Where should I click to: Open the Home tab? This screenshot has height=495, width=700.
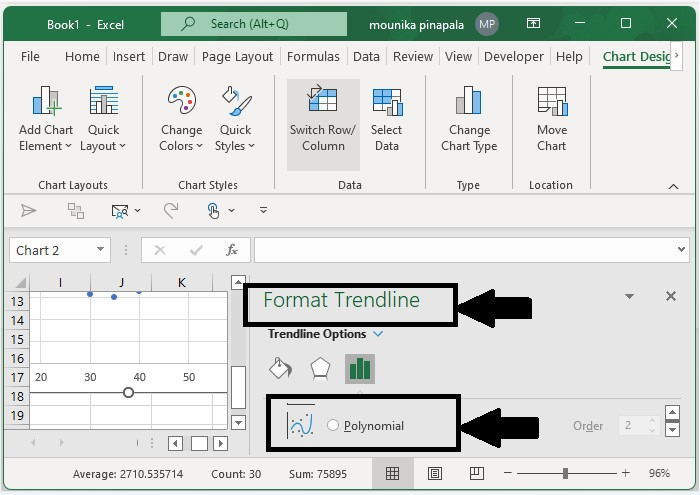(82, 57)
